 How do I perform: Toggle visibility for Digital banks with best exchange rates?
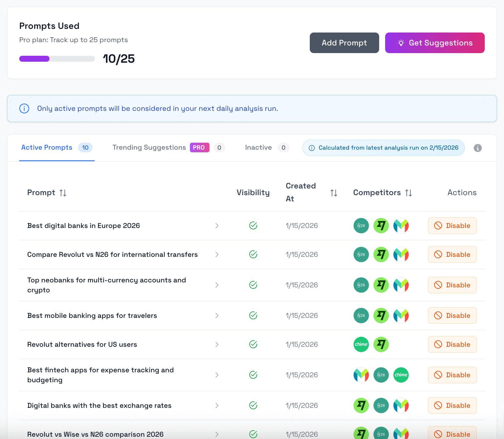(253, 405)
